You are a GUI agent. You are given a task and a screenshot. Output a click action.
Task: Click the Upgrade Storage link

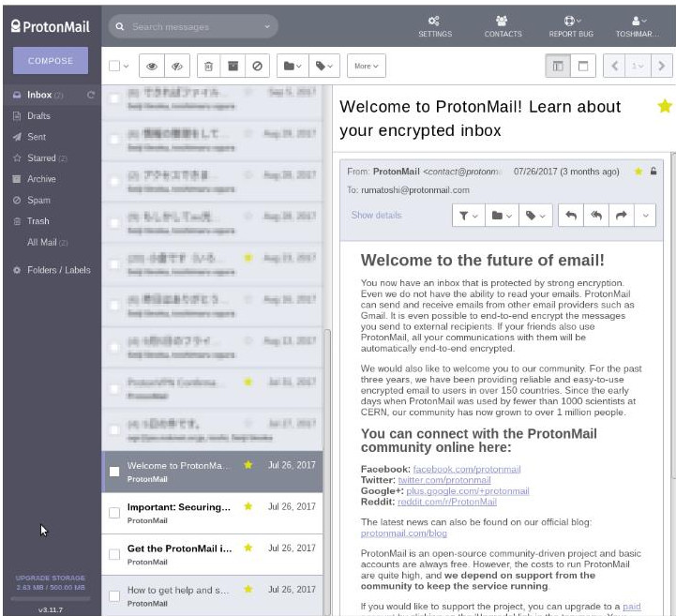point(51,578)
